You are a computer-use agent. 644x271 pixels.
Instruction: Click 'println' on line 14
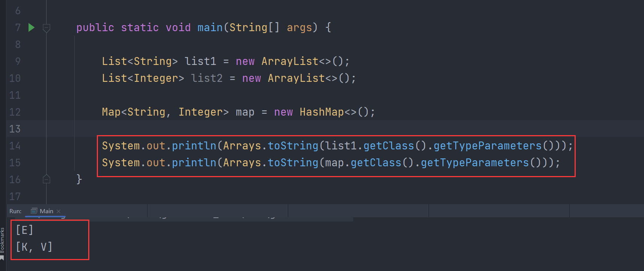point(194,146)
